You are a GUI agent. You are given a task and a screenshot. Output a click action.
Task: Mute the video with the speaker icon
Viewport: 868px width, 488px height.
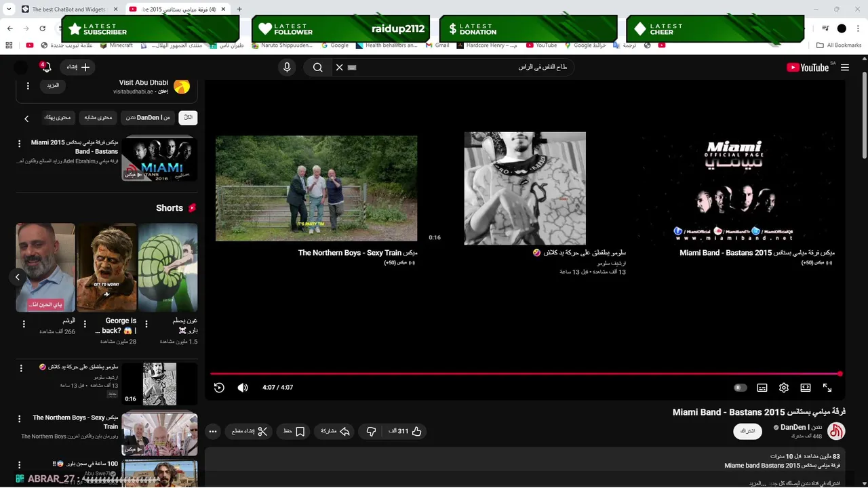pyautogui.click(x=243, y=388)
